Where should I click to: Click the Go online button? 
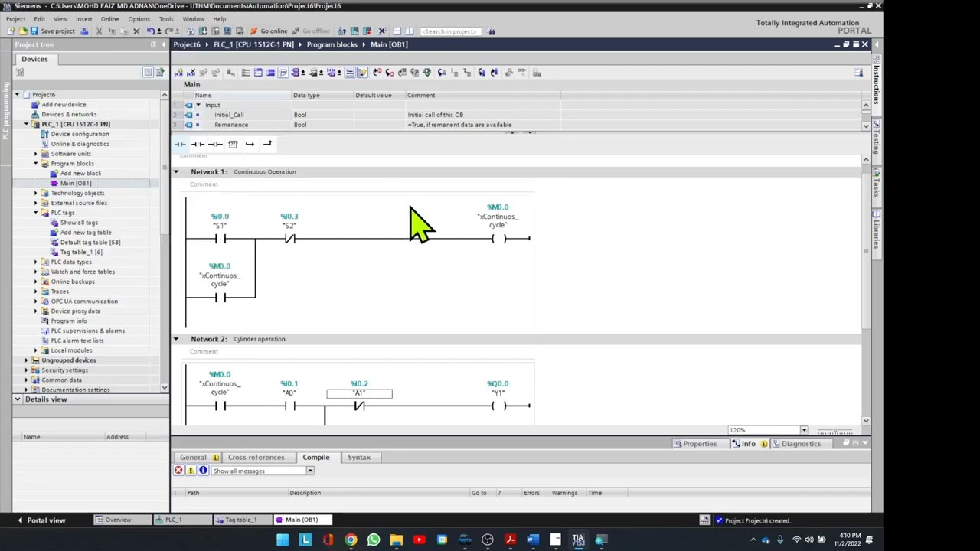[x=269, y=31]
